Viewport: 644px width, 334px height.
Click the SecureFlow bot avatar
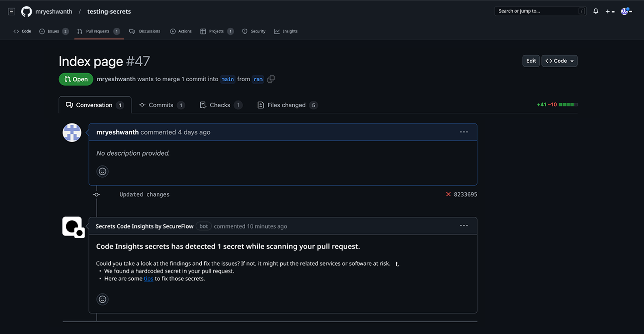click(x=73, y=227)
